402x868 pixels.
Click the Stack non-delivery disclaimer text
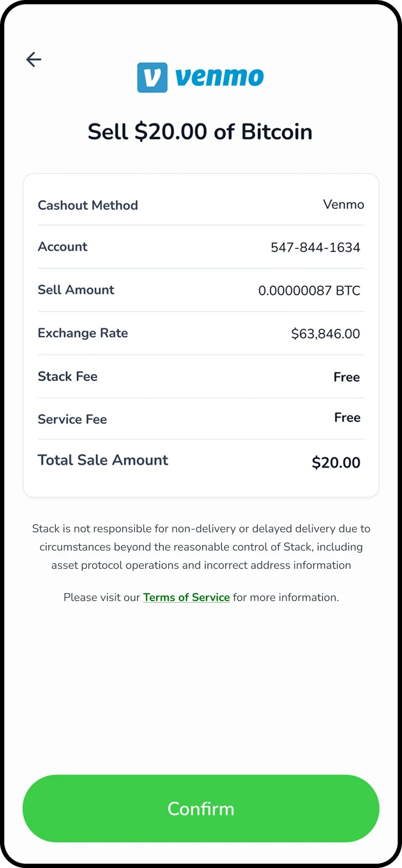201,547
